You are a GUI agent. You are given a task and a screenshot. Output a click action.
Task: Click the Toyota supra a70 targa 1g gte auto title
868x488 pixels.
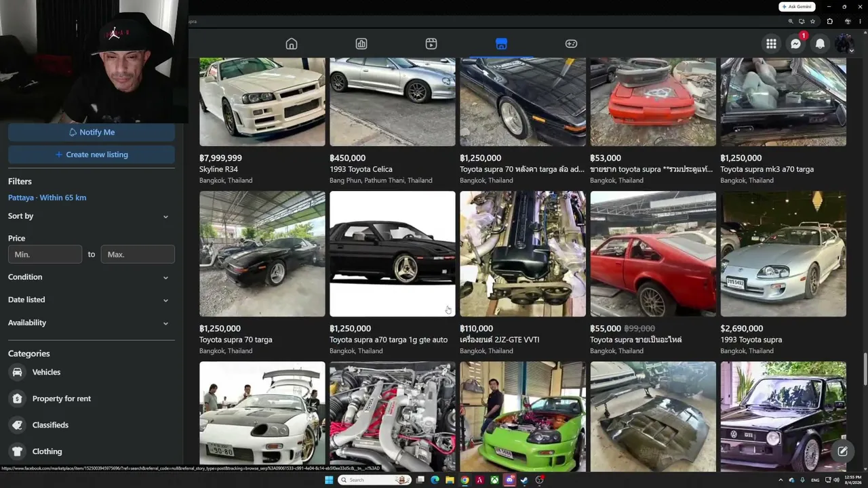pos(389,340)
